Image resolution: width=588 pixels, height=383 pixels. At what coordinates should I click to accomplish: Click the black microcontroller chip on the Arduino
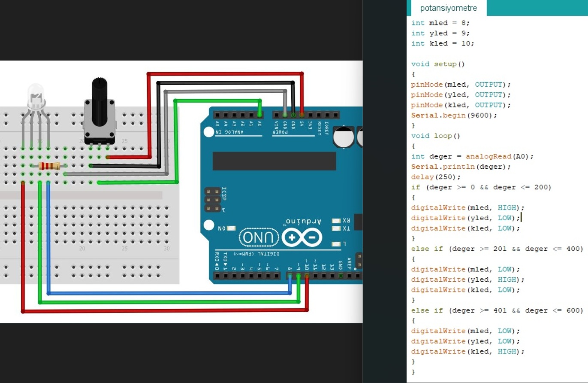point(274,161)
